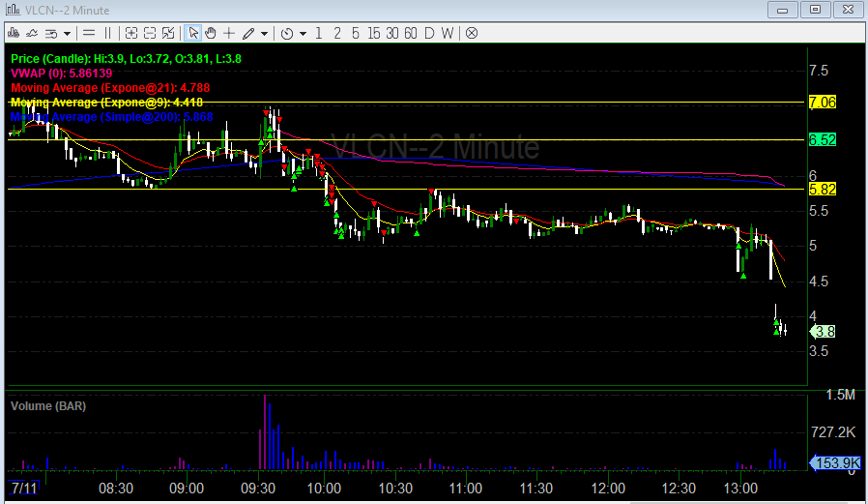The height and width of the screenshot is (504, 868).
Task: Click the 7.06 yellow price level tag
Action: pos(822,103)
